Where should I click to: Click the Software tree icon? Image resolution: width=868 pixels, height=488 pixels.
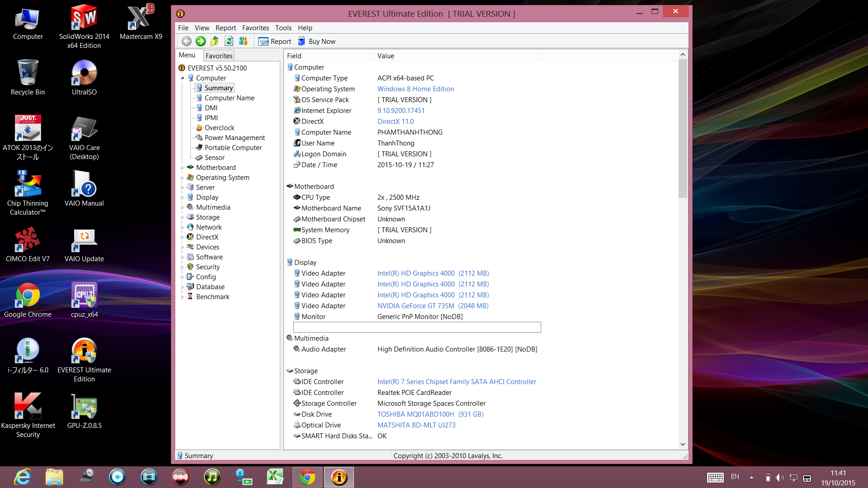[x=190, y=257]
